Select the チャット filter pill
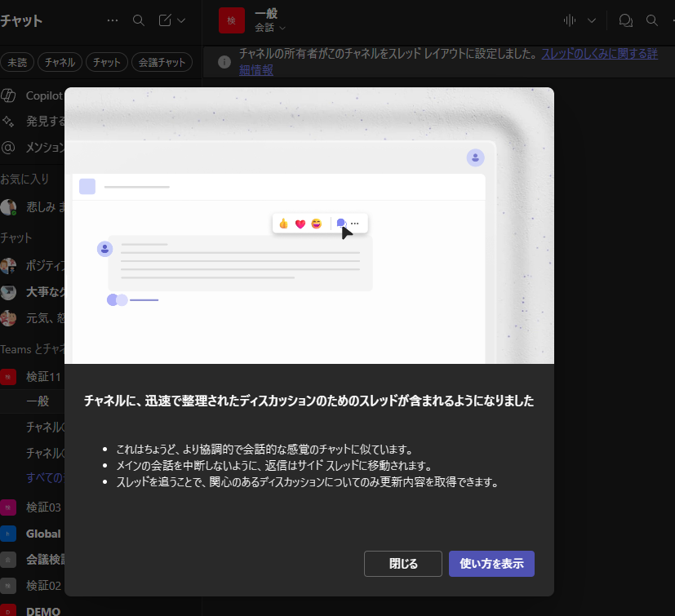The height and width of the screenshot is (616, 675). pos(107,63)
